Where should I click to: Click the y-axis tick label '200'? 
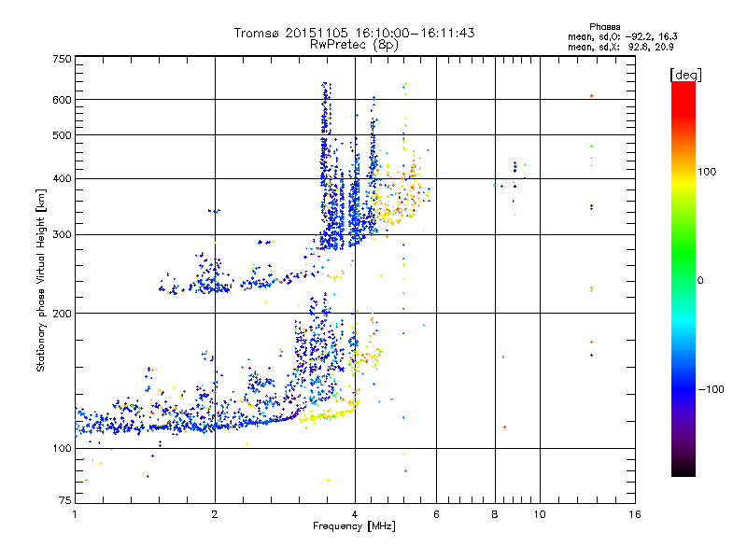coord(63,313)
